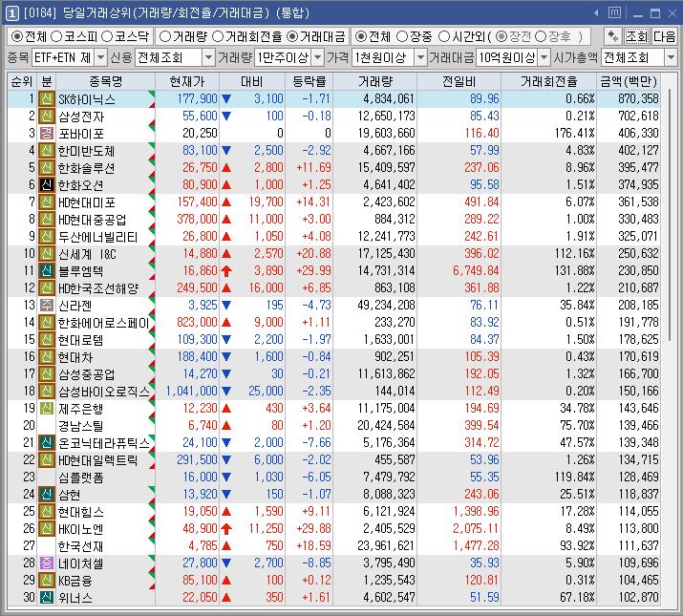Click the 신 badge of 두산에너빌리티 row
Screen dimensions: 683x616
click(x=47, y=237)
